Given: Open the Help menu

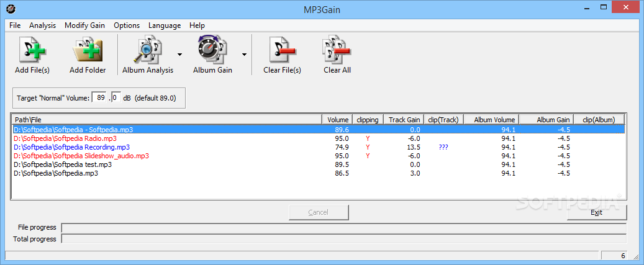Looking at the screenshot, I should 197,25.
